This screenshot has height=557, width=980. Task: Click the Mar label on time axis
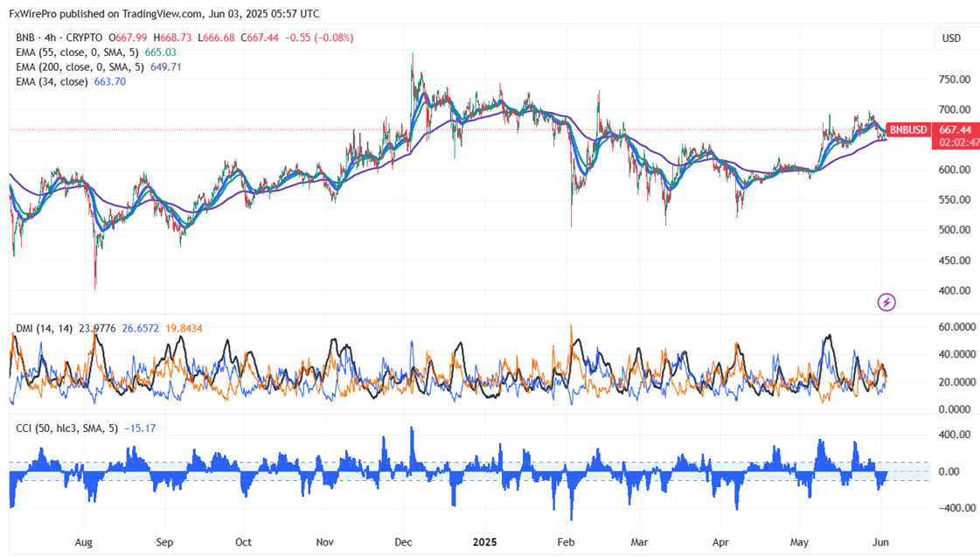point(639,542)
